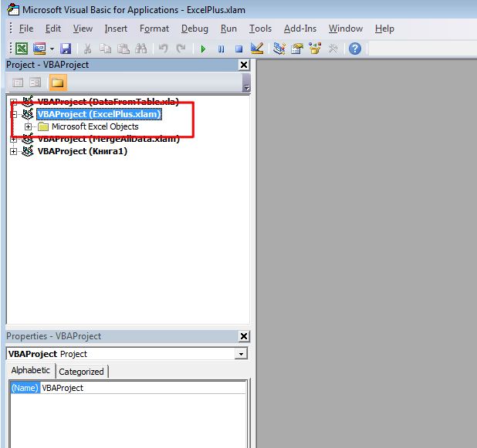477x448 pixels.
Task: Switch to the Alphabetic tab
Action: pos(30,370)
